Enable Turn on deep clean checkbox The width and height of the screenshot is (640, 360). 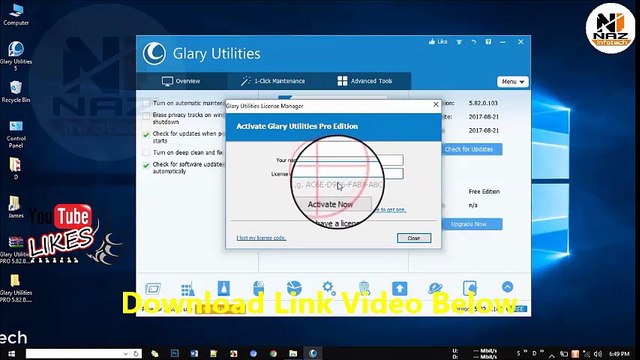tap(146, 153)
